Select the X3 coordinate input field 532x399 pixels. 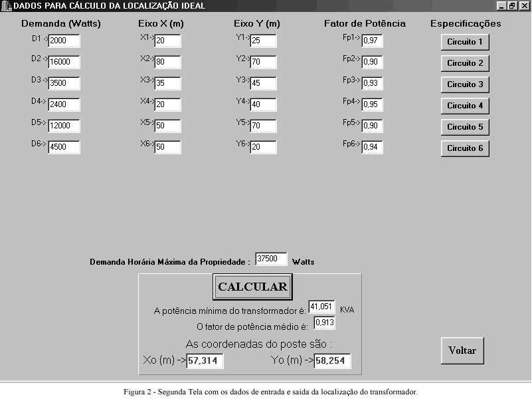coord(167,84)
